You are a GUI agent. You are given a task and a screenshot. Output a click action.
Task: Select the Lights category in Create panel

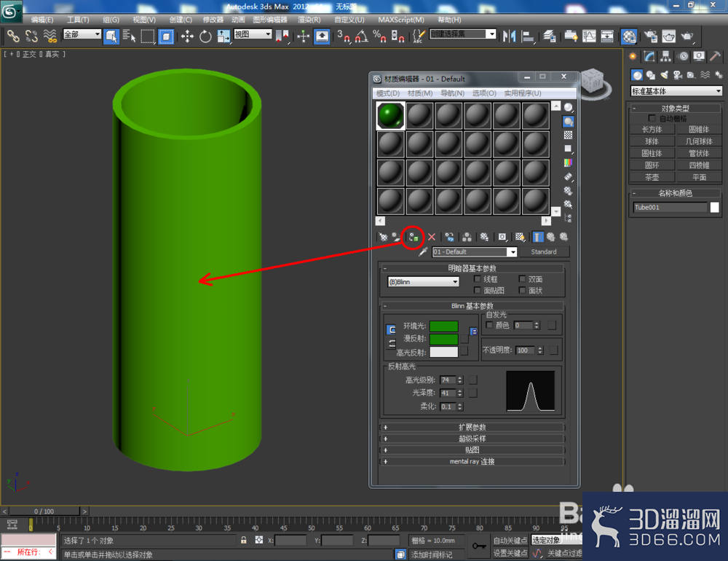pos(665,75)
